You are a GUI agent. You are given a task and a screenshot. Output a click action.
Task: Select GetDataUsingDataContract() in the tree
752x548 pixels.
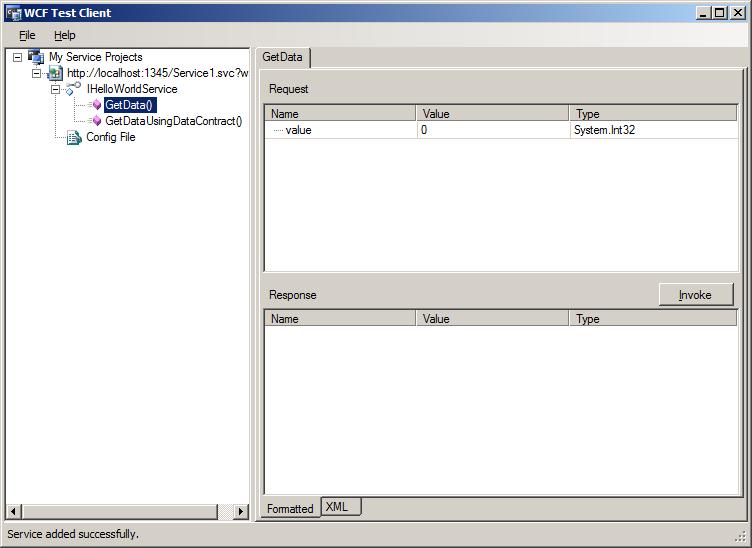pos(174,121)
